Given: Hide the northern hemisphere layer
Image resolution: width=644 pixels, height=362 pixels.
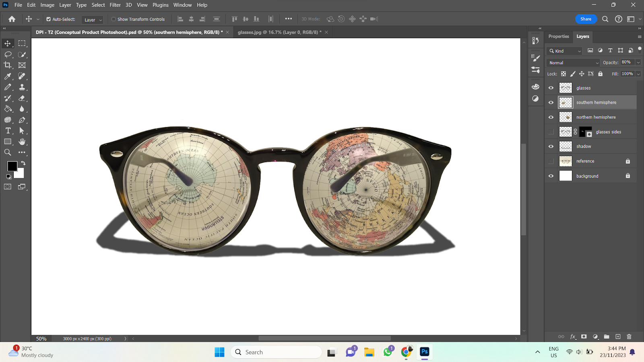Looking at the screenshot, I should point(551,117).
